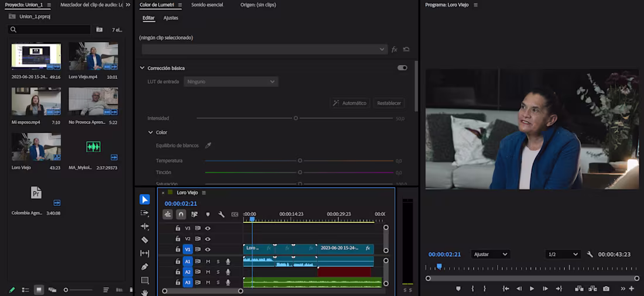Click the Project panel pencil writable icon
Image resolution: width=644 pixels, height=296 pixels.
click(12, 290)
